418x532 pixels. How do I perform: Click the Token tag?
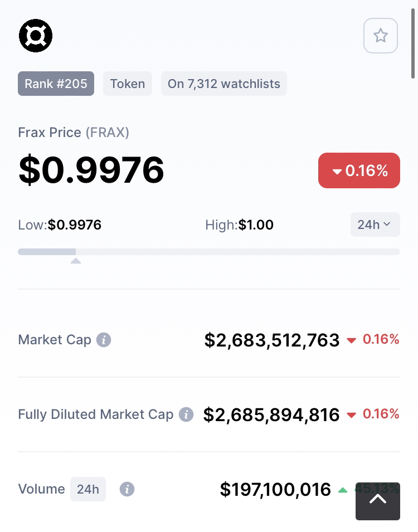click(128, 84)
